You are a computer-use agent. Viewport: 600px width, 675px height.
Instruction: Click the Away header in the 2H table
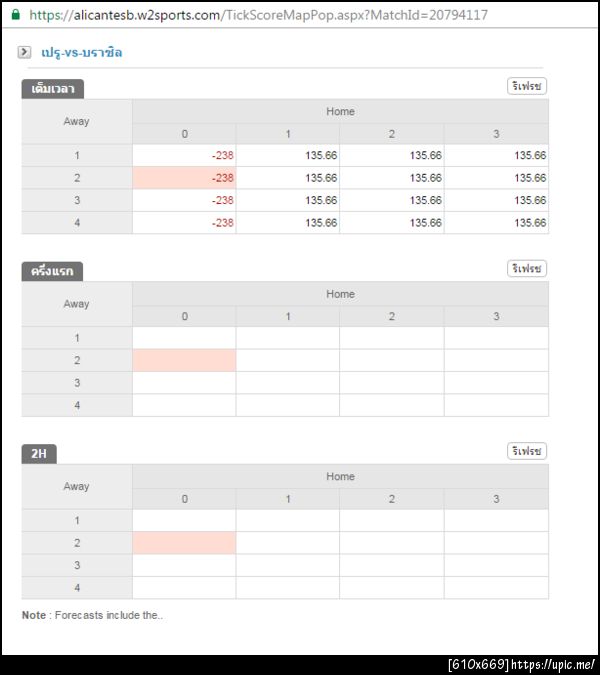(x=77, y=487)
